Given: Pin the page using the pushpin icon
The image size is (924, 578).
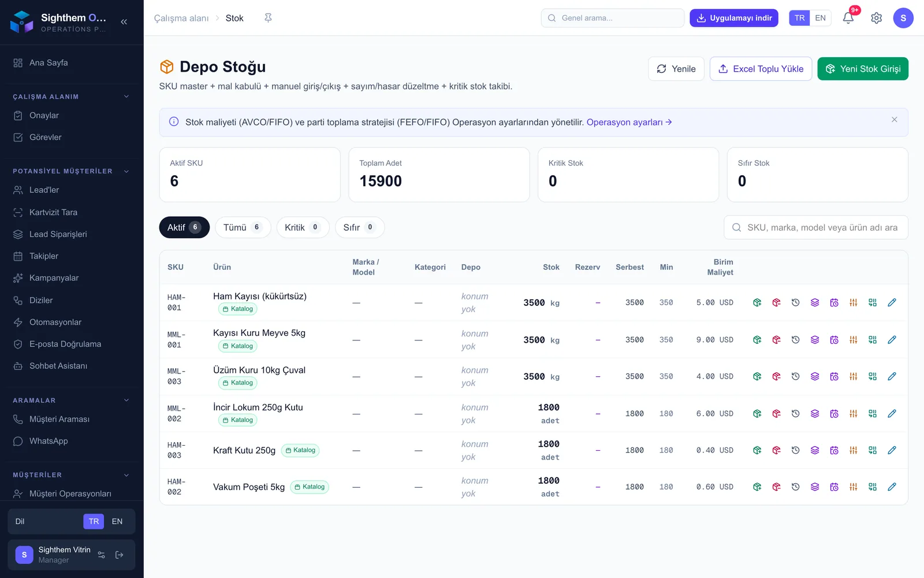Looking at the screenshot, I should [x=268, y=18].
